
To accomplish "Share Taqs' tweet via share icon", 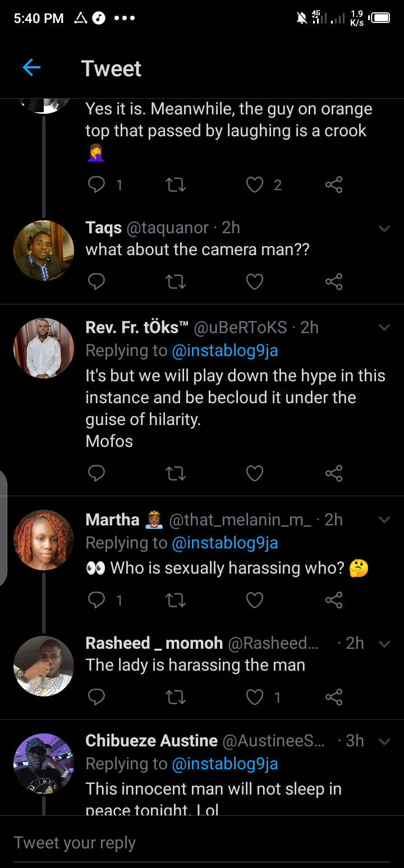I will point(334,281).
